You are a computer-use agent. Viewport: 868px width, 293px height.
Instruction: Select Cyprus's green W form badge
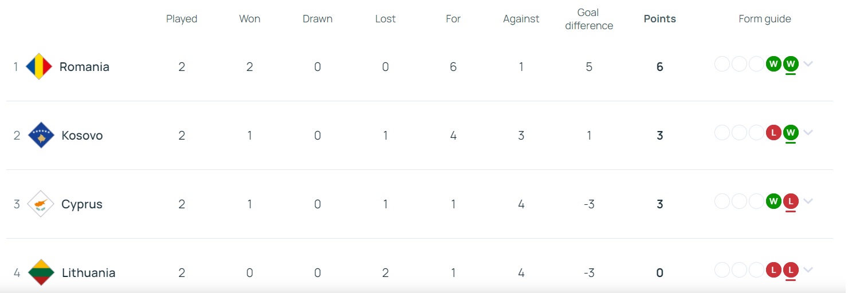(x=773, y=201)
